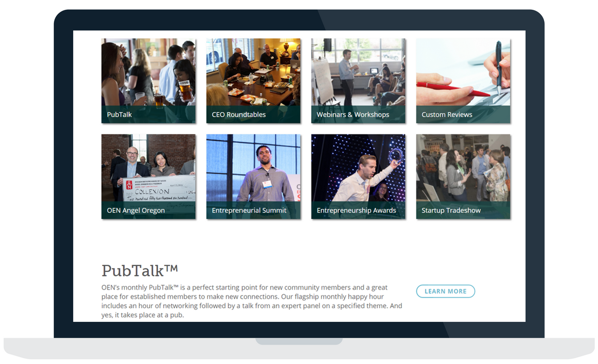View the OEN Angel Oregon photo tile
This screenshot has width=598, height=364.
coord(149,177)
